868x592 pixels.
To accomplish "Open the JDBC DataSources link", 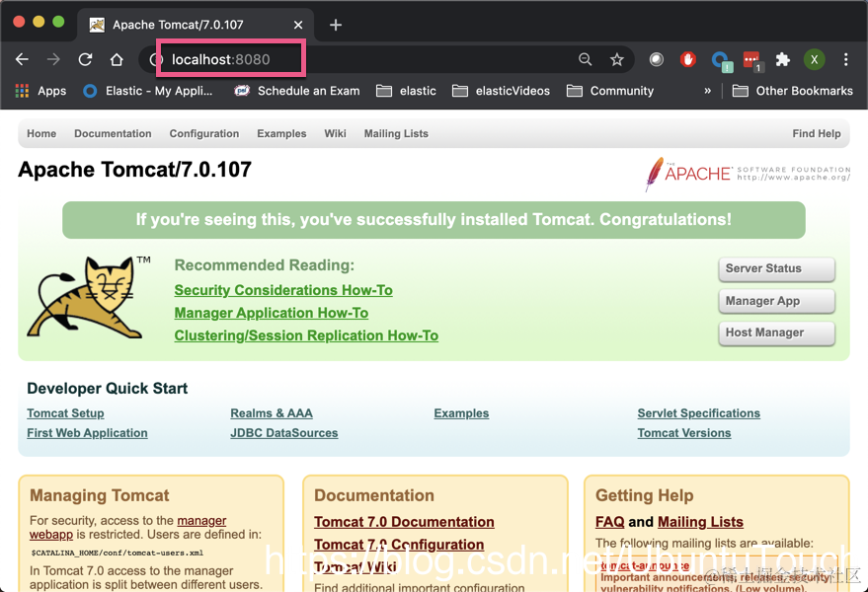I will click(x=284, y=433).
